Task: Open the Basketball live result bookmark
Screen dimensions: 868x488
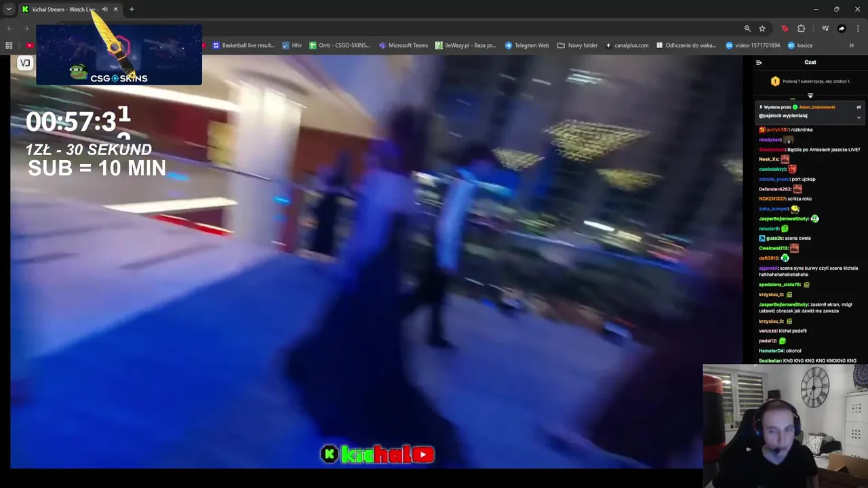Action: [x=243, y=45]
